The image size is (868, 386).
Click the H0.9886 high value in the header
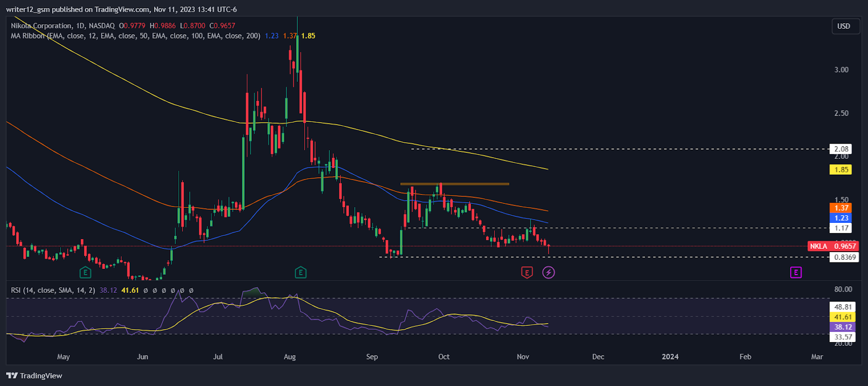163,25
